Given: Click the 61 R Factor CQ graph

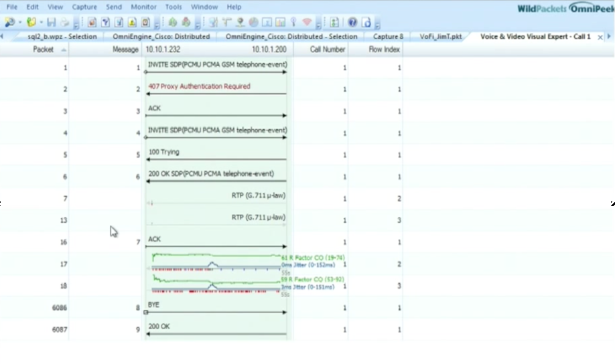Looking at the screenshot, I should tap(216, 262).
